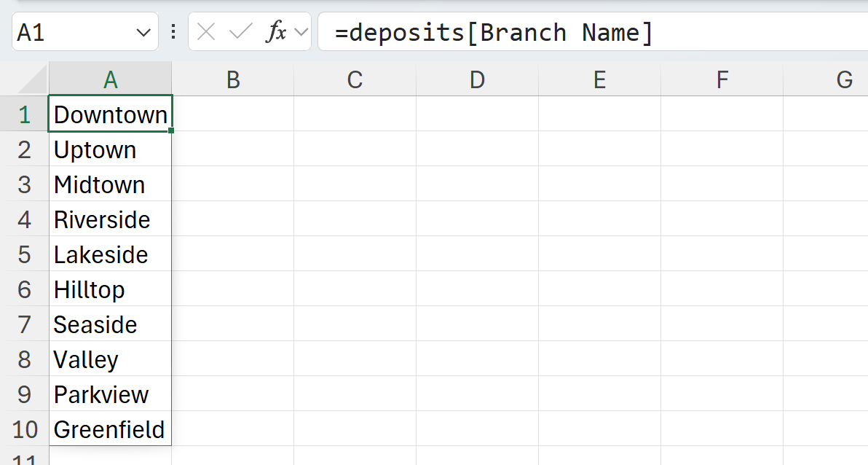Select column A header

110,79
